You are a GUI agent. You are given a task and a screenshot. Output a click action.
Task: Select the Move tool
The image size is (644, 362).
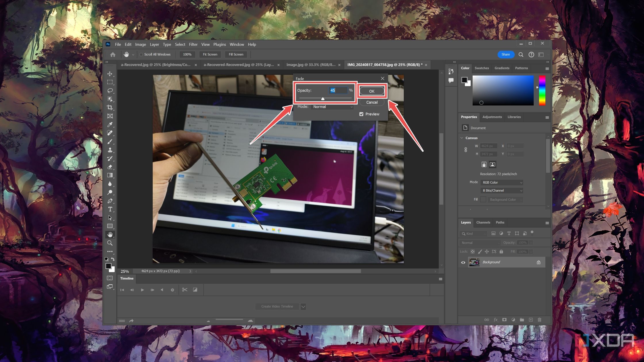[110, 74]
